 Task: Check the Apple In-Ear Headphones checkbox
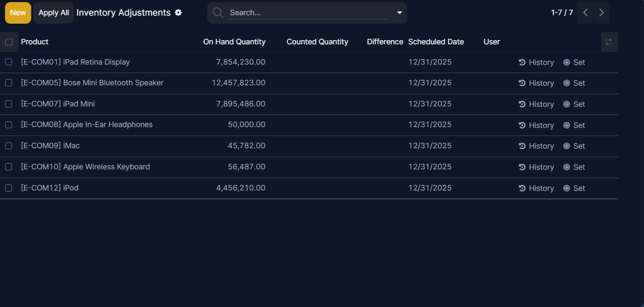[x=8, y=125]
